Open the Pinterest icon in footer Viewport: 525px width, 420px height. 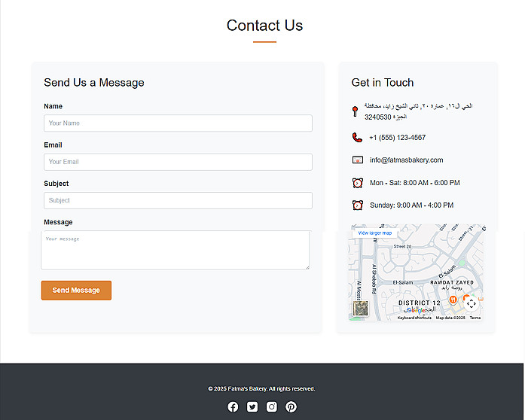pyautogui.click(x=291, y=407)
